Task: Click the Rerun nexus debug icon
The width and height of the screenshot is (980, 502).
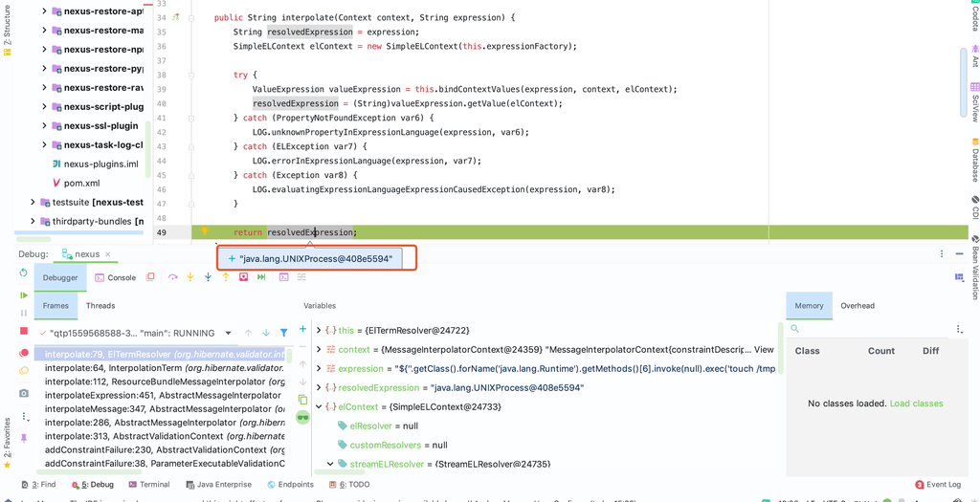Action: tap(24, 273)
